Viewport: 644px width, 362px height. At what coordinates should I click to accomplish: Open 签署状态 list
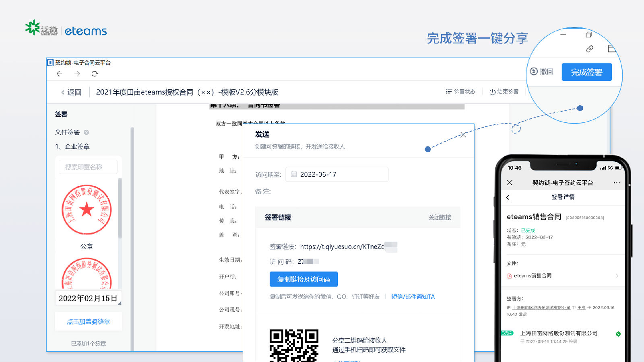460,92
